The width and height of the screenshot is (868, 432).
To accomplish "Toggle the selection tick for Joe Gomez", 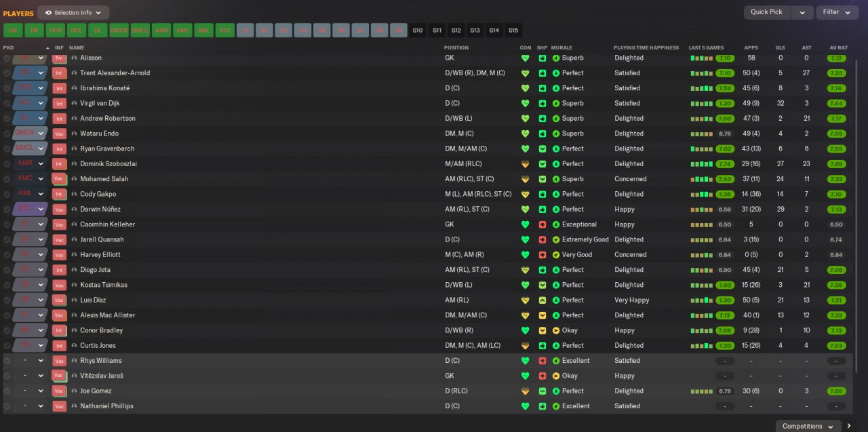I will tap(7, 391).
